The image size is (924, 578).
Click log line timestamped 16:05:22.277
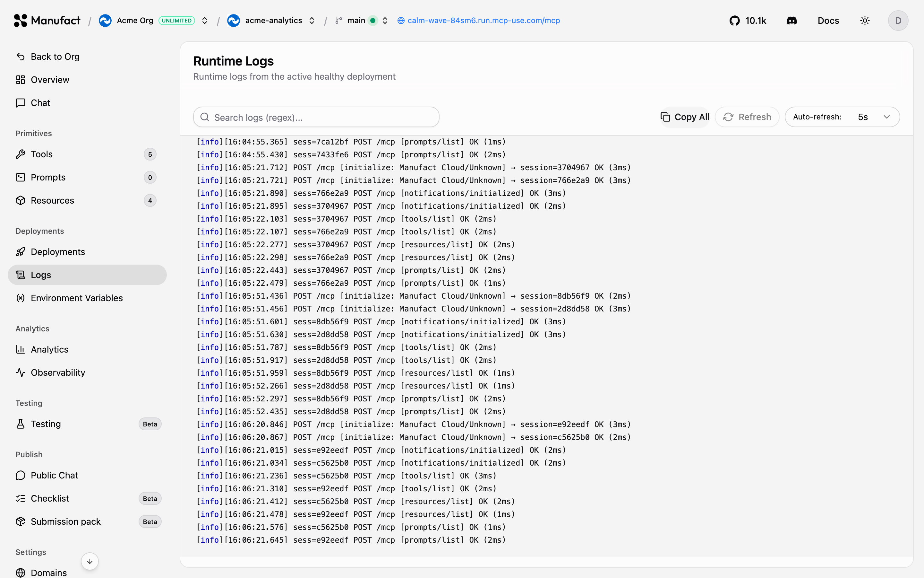(x=355, y=245)
